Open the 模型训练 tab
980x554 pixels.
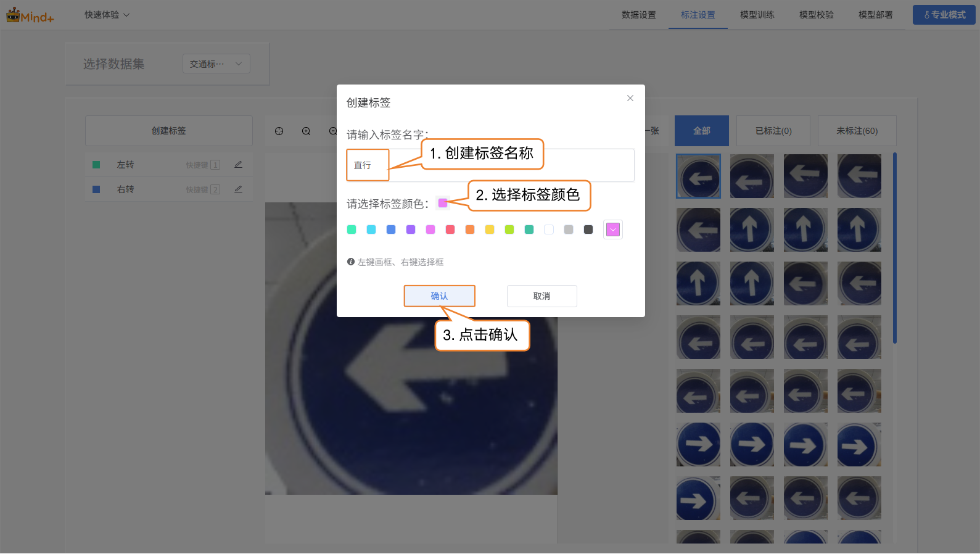(757, 15)
